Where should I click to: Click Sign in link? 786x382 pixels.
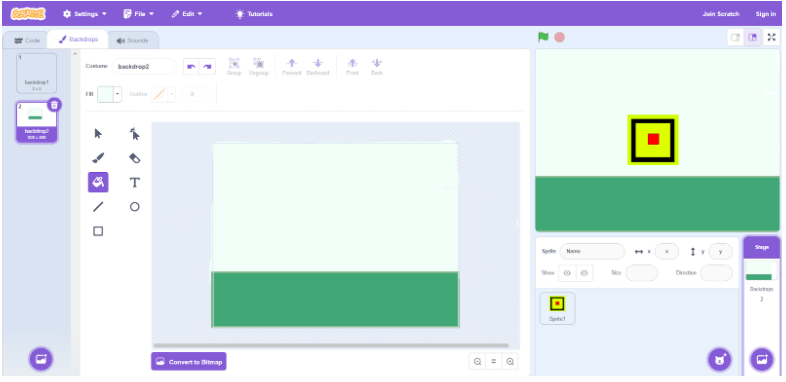[765, 14]
